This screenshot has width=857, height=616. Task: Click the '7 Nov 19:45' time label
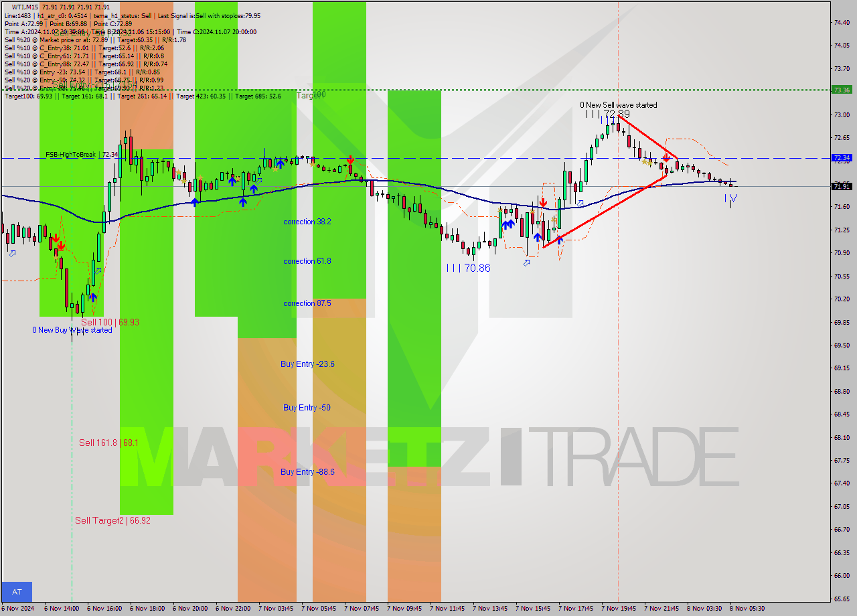point(619,609)
